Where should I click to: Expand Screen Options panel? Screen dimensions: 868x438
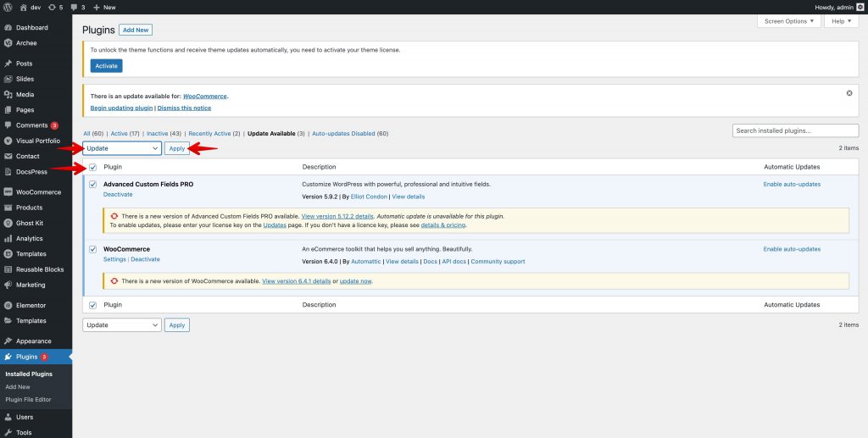[789, 21]
